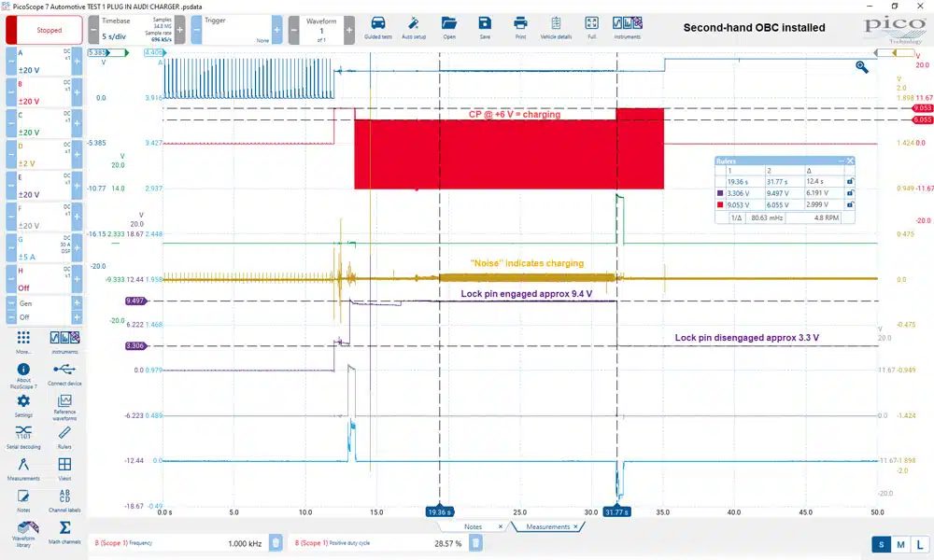Print the capture with the Print icon
The image size is (934, 560).
tap(520, 28)
